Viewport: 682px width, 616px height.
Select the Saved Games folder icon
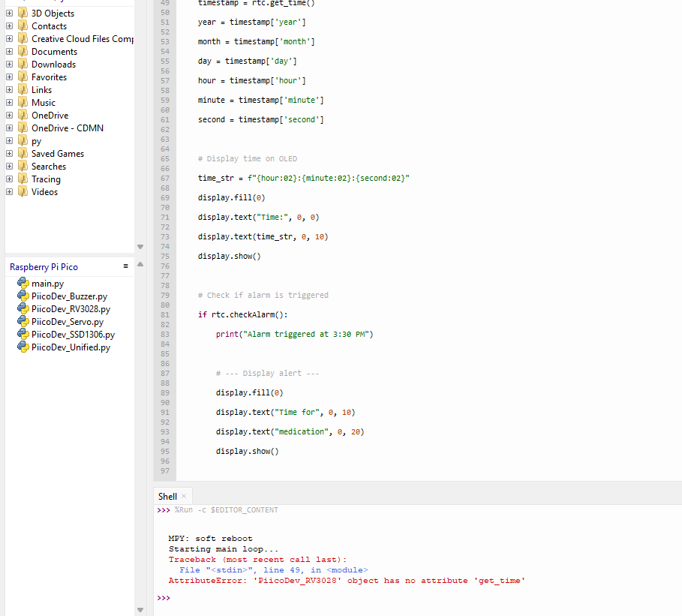[23, 153]
